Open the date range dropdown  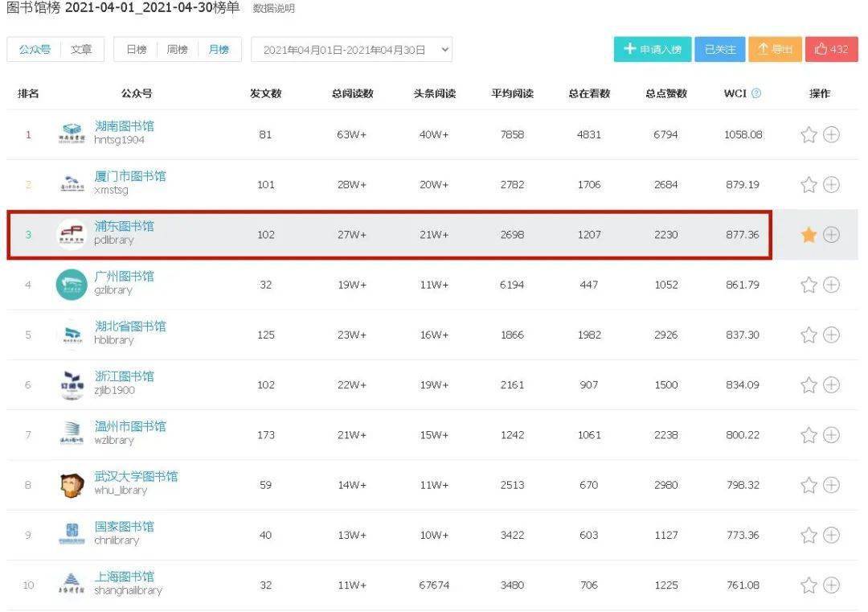pos(351,50)
